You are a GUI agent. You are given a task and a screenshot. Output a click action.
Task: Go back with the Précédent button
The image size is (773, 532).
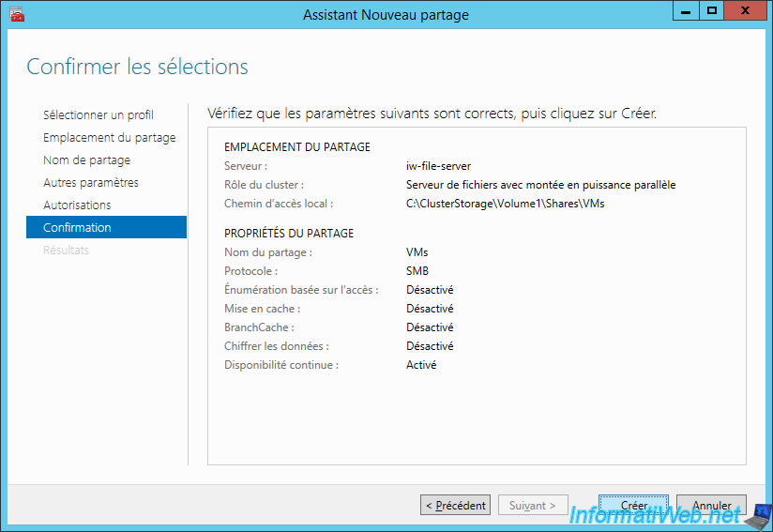[x=456, y=505]
